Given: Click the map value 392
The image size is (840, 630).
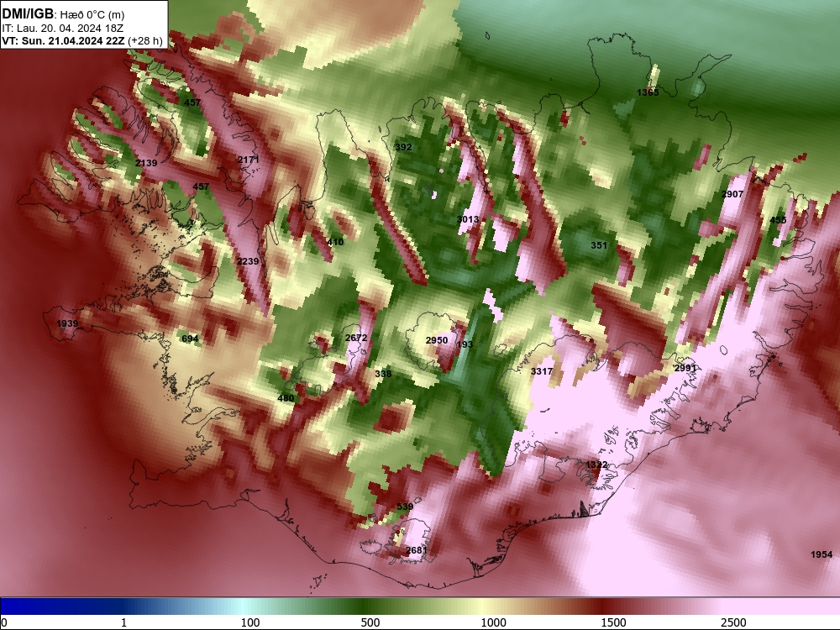Looking at the screenshot, I should (403, 147).
